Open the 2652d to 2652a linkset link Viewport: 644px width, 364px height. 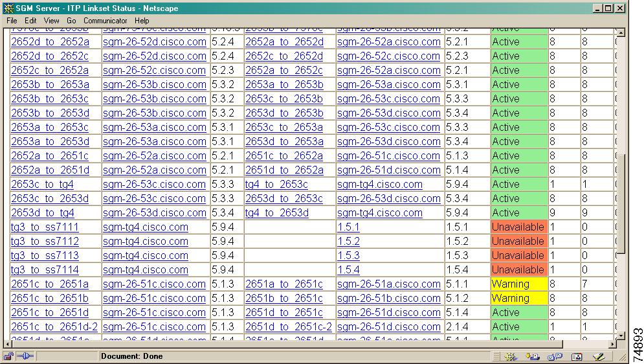point(50,42)
